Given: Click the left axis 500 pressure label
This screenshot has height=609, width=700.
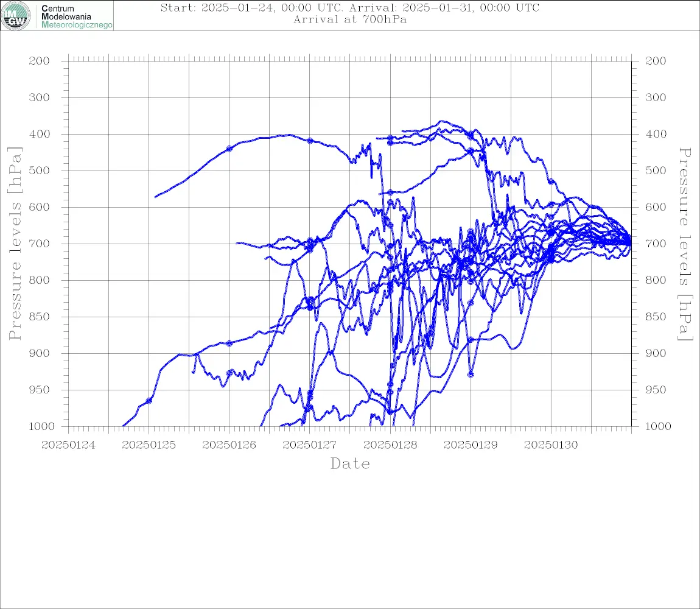Looking at the screenshot, I should (x=40, y=171).
